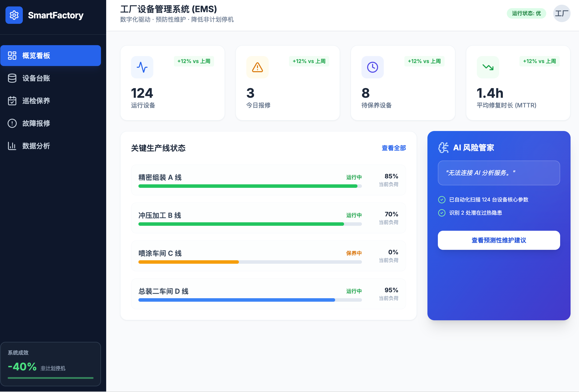Open the 概览看板 menu item

51,56
